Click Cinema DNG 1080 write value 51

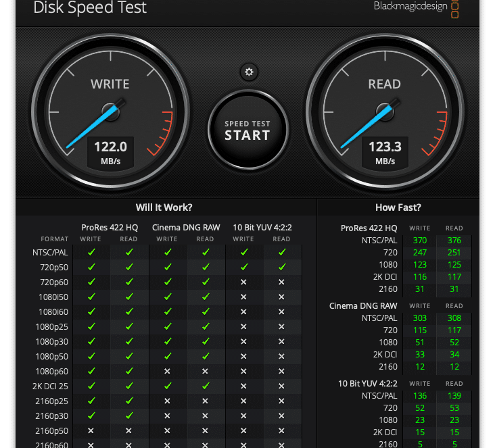pos(420,343)
